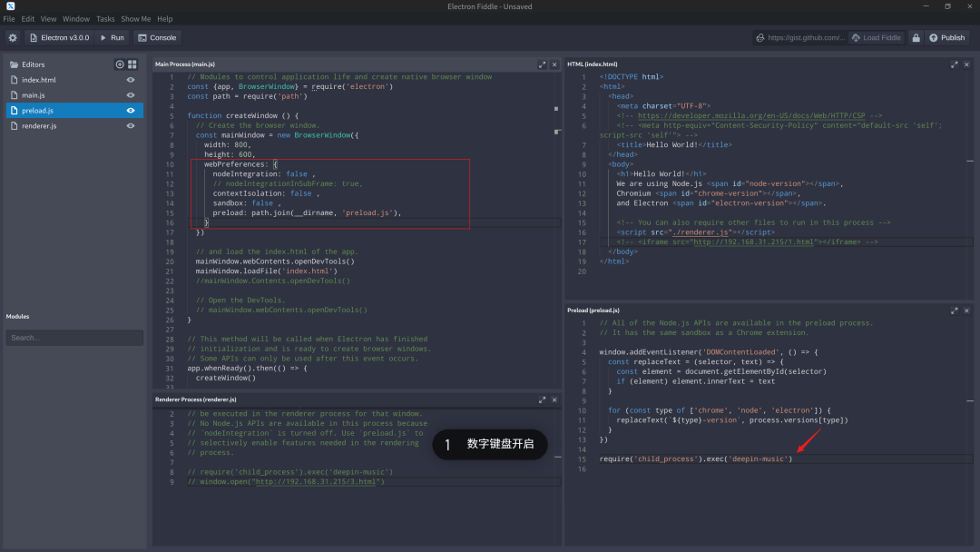980x552 pixels.
Task: Open the View menu
Action: coord(48,19)
